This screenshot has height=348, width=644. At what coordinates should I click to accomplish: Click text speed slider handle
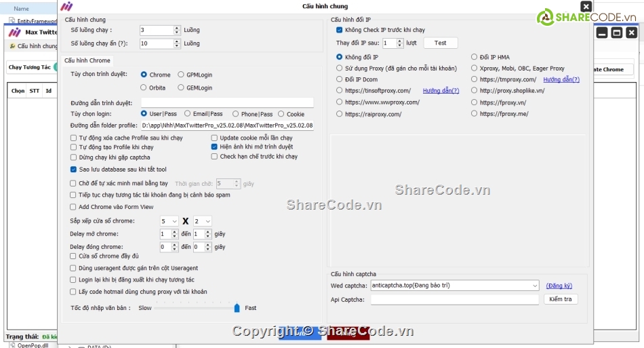(237, 308)
